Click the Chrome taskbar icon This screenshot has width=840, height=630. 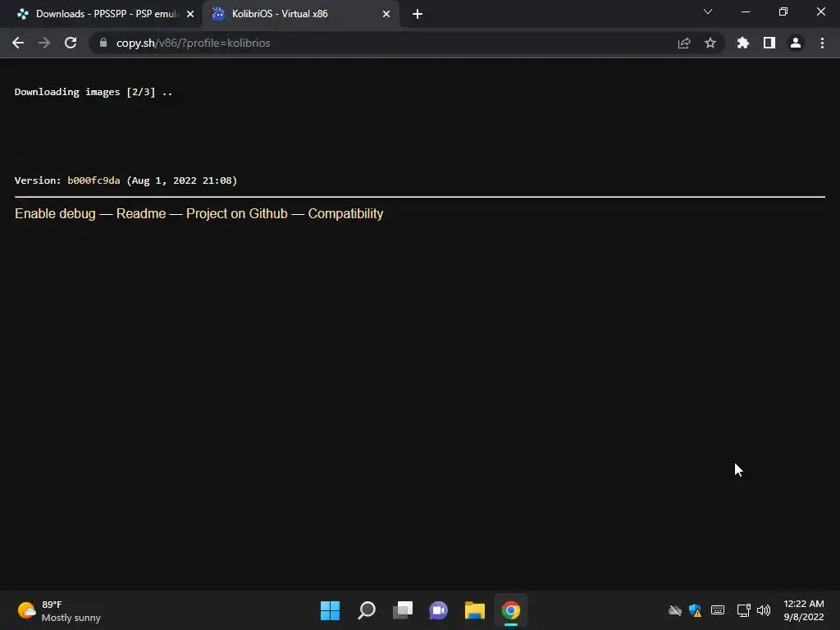[x=511, y=610]
